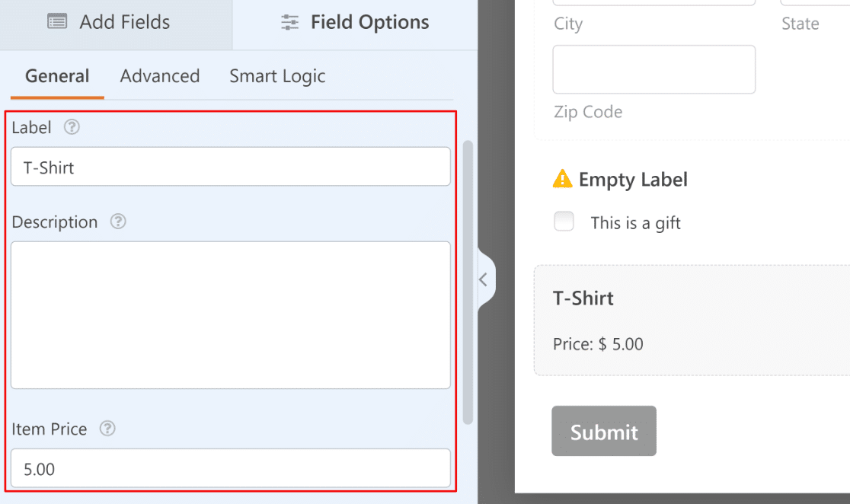Click the Empty Label warning triangle icon
This screenshot has height=504, width=850.
[x=562, y=178]
